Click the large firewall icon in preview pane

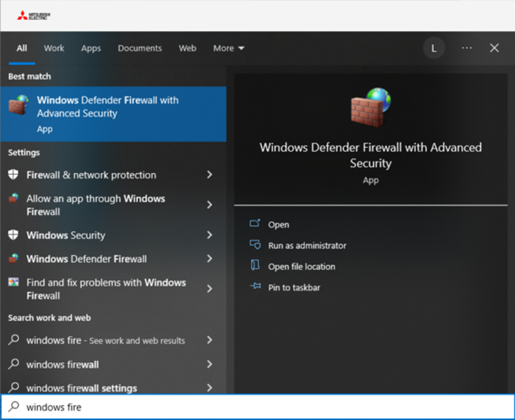point(371,107)
